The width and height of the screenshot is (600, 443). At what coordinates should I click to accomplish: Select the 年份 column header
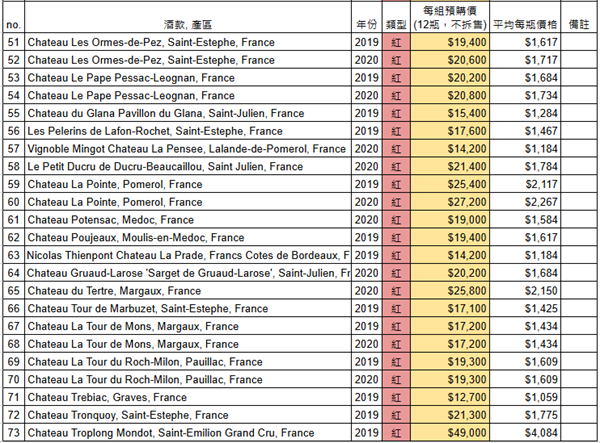click(x=367, y=18)
